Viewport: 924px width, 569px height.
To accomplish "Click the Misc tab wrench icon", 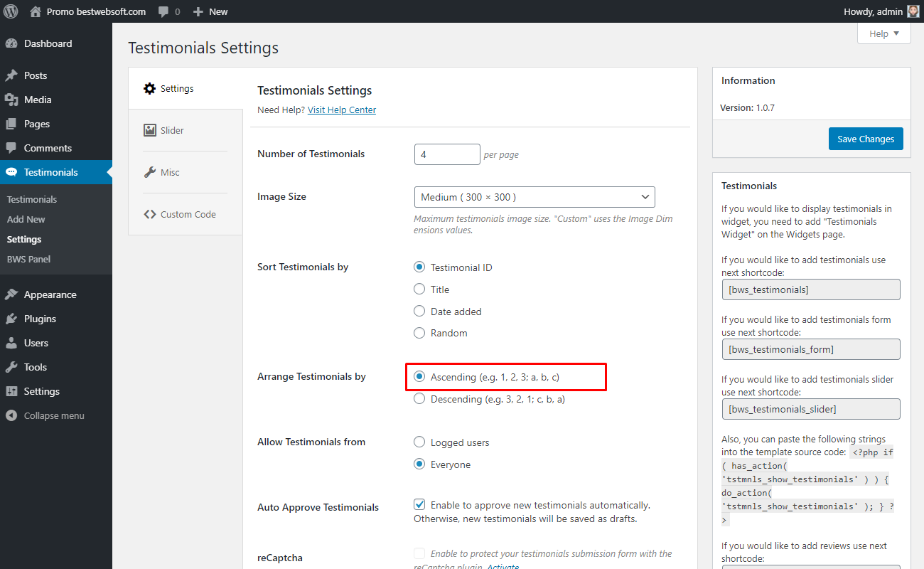I will click(149, 172).
